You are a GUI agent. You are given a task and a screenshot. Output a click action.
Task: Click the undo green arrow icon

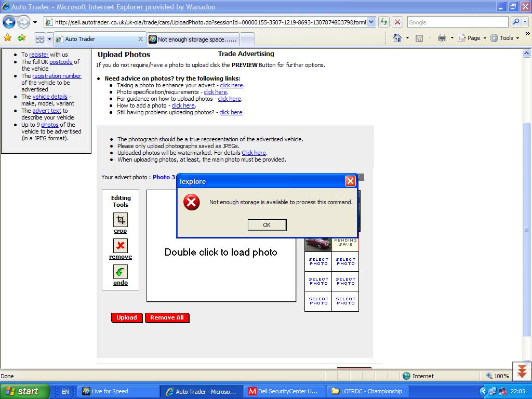coord(121,272)
